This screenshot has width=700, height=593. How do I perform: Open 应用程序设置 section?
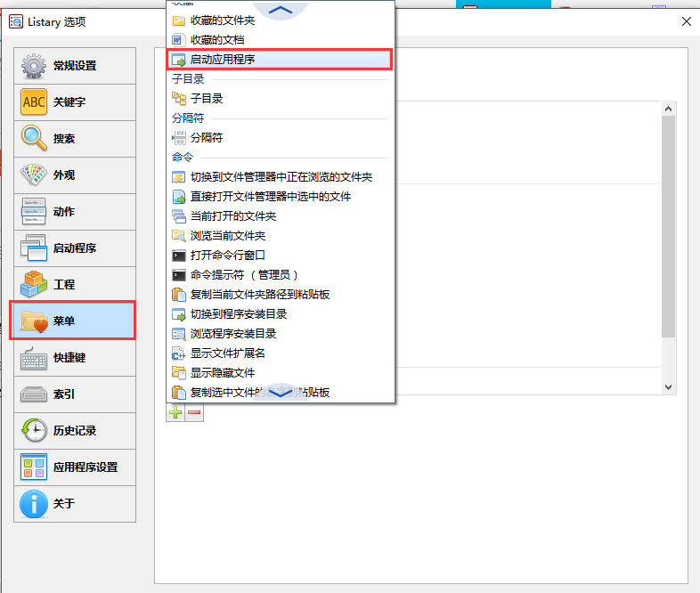point(75,467)
